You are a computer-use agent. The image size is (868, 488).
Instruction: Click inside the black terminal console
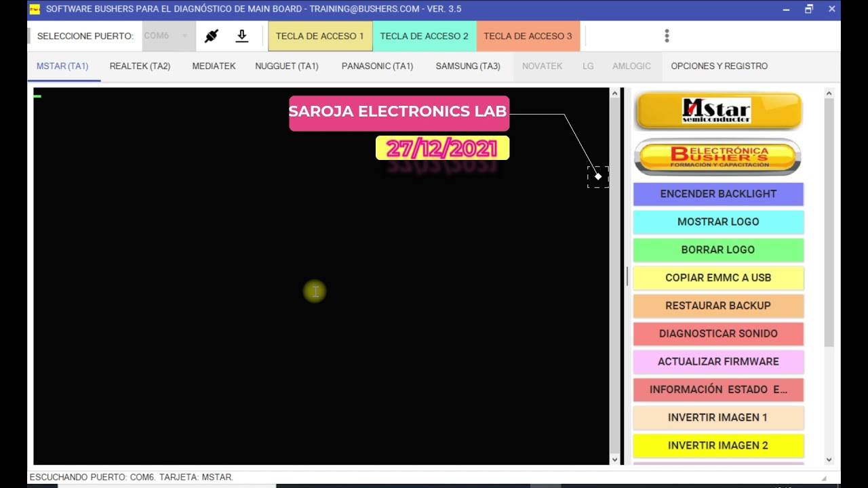321,276
